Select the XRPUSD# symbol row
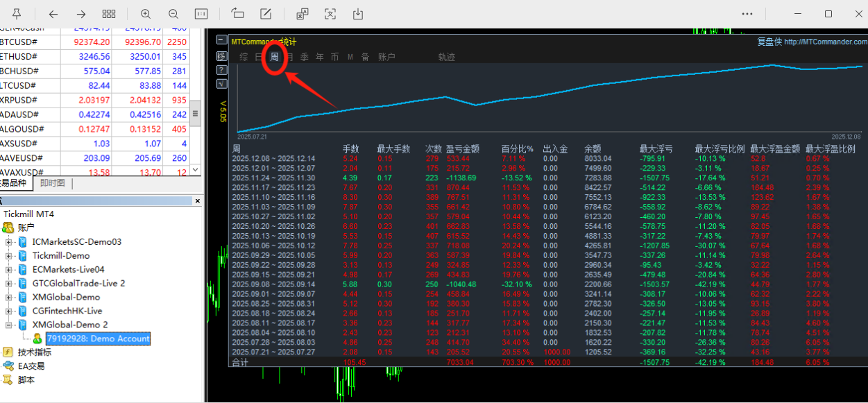 pos(95,100)
